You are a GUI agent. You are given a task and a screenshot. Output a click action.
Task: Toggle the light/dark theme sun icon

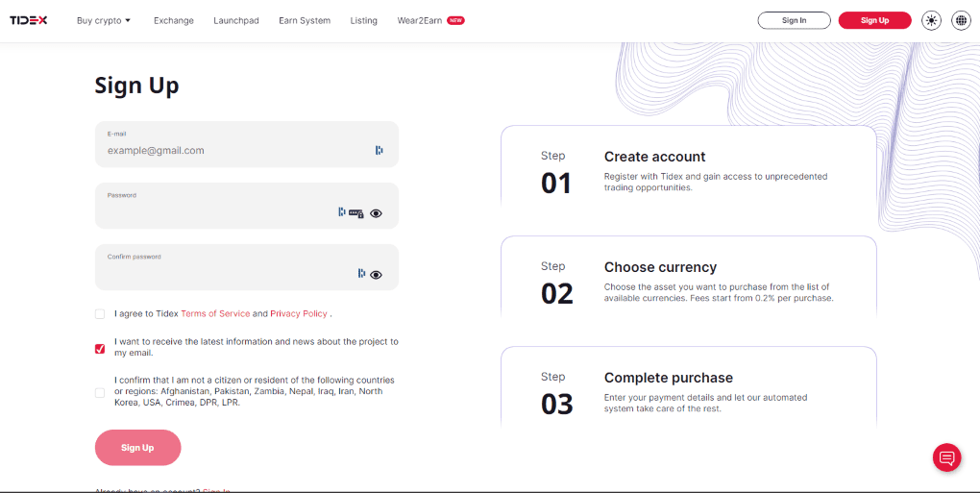tap(932, 20)
